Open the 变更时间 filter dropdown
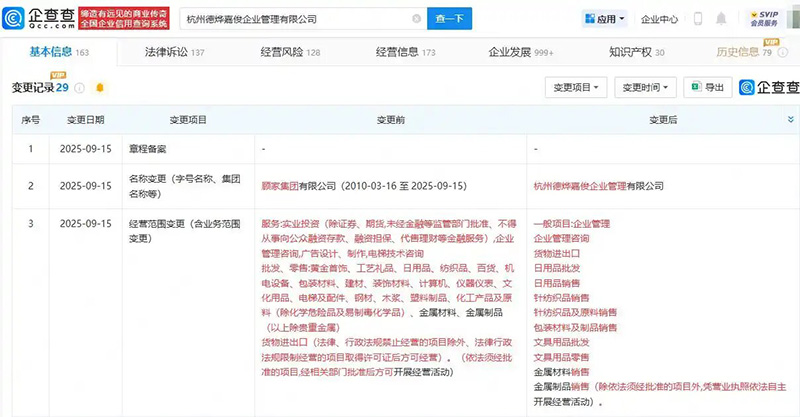 coord(645,87)
